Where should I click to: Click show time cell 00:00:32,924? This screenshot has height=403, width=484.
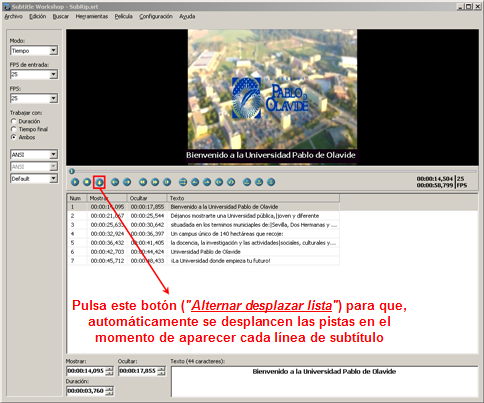107,234
